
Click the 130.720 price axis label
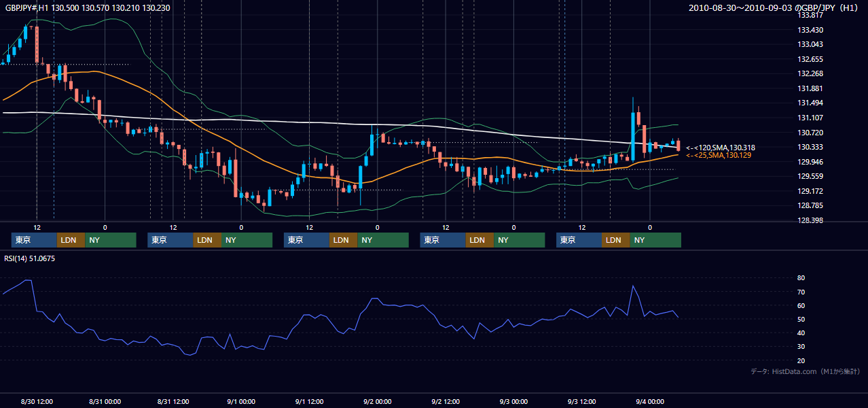[x=811, y=133]
